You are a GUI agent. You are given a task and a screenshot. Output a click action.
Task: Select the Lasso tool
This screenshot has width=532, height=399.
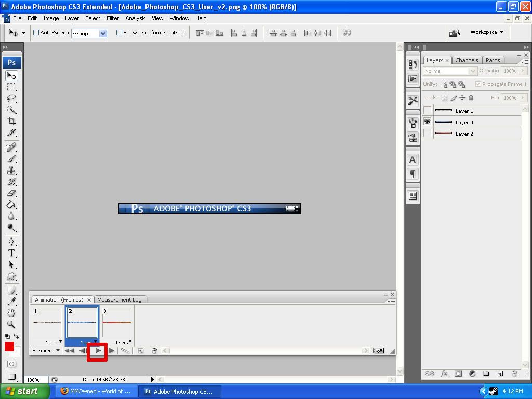pos(11,98)
